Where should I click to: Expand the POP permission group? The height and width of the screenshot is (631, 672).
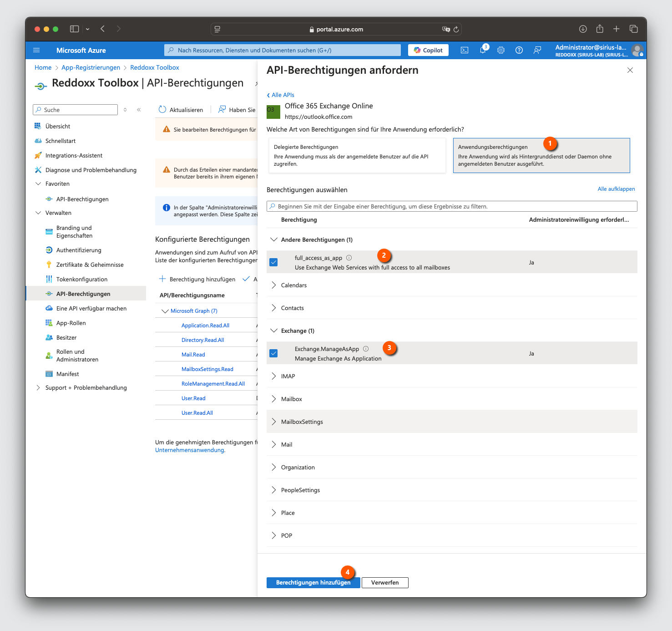point(273,535)
